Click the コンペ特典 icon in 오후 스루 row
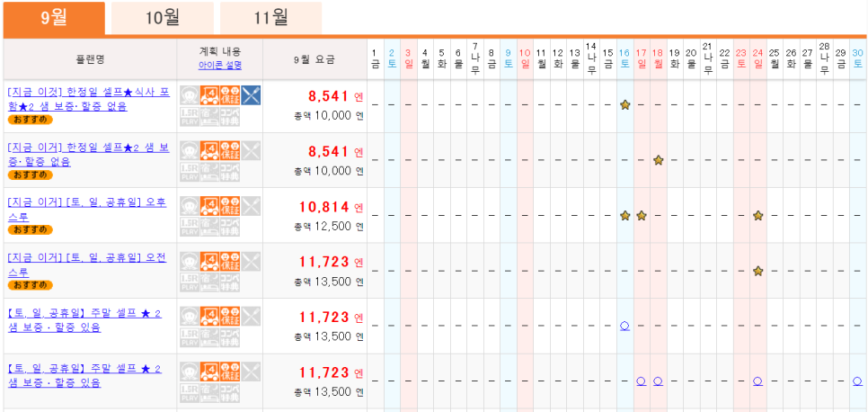The height and width of the screenshot is (412, 868). point(230,227)
